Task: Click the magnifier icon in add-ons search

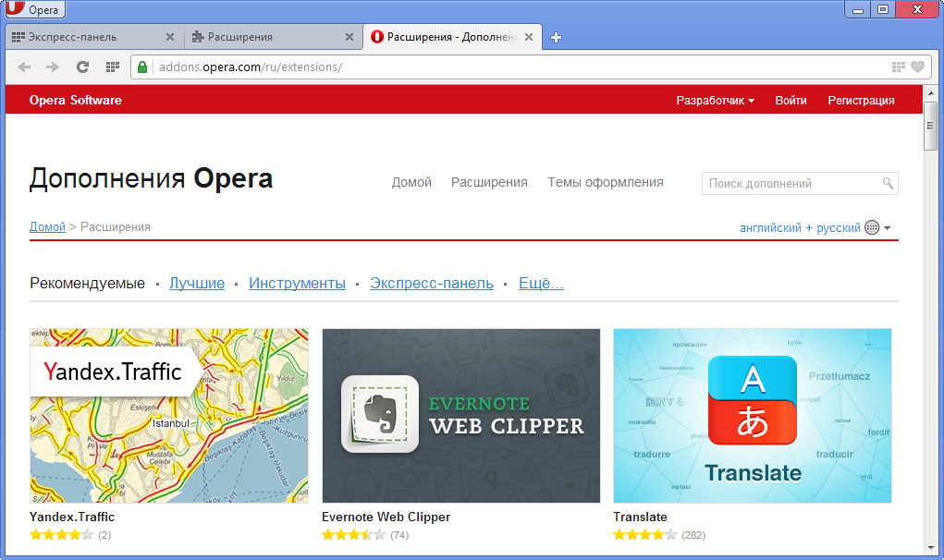Action: [x=888, y=183]
